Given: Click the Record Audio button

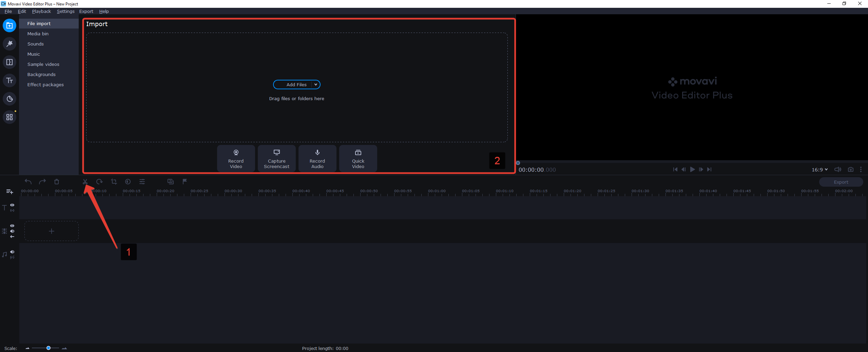Looking at the screenshot, I should (x=317, y=158).
